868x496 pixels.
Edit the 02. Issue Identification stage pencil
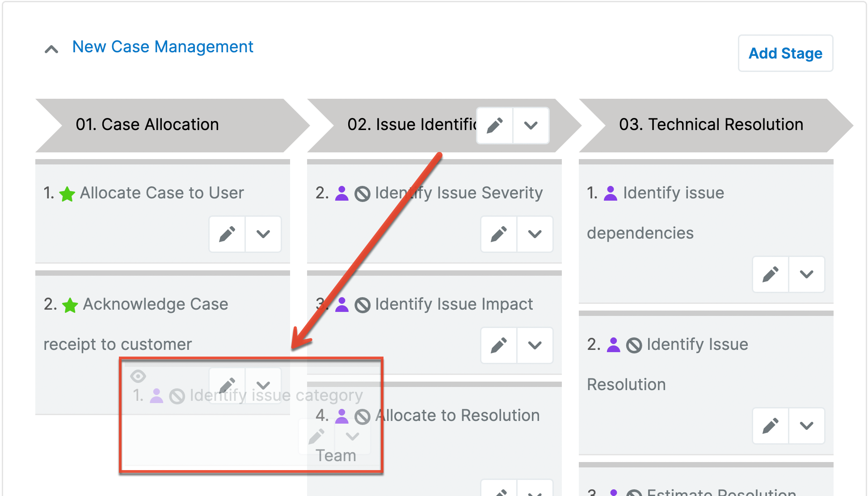(x=495, y=126)
